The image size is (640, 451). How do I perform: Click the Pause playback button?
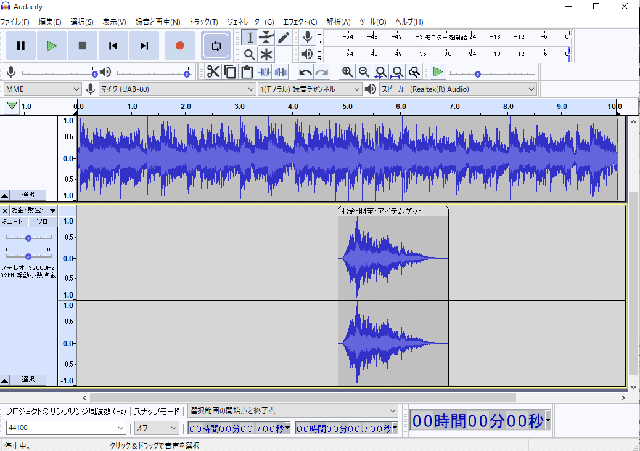[x=20, y=45]
